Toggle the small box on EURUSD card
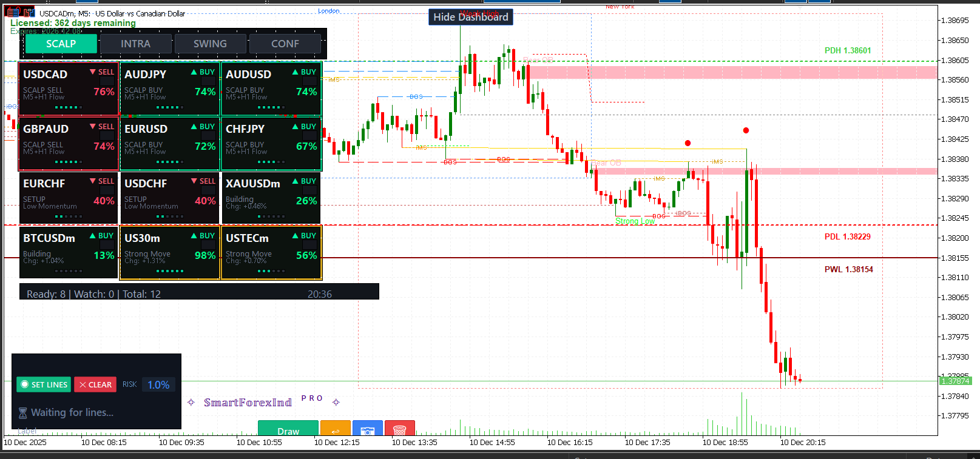Viewport: 980px width, 459px height. coord(208,136)
